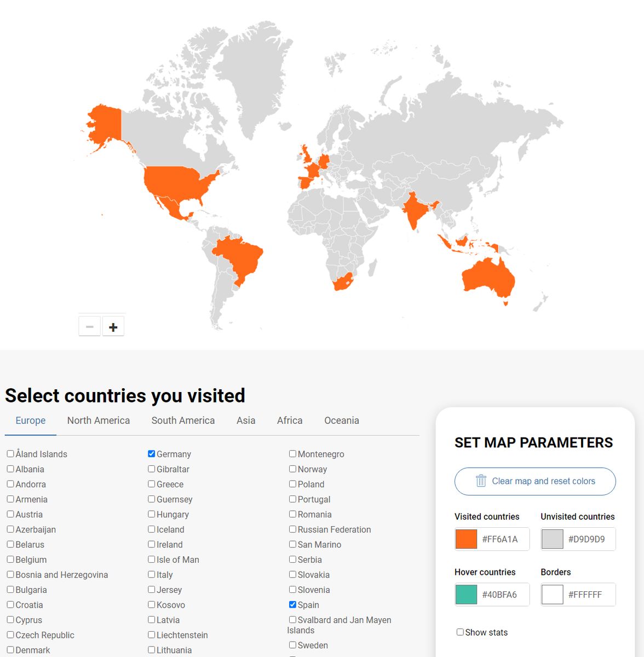The height and width of the screenshot is (657, 644).
Task: Click the trash icon in the clear button
Action: 480,481
